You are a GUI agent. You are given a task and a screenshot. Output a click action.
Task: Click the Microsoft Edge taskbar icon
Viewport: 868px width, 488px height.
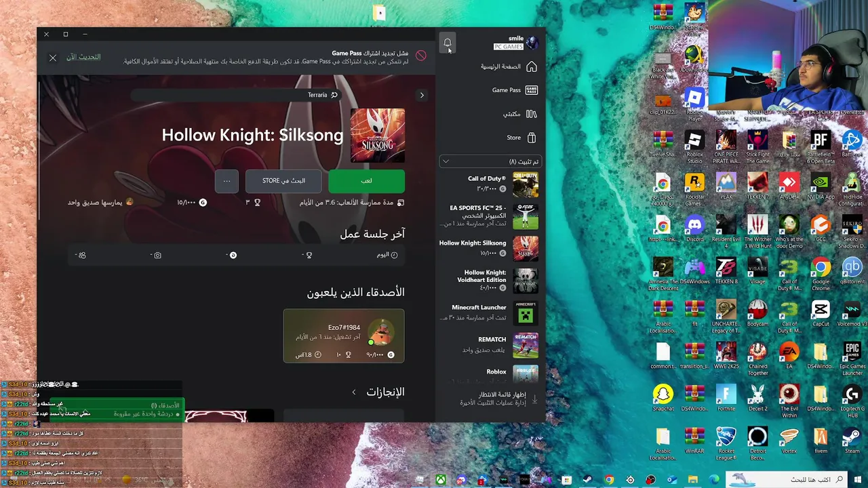pyautogui.click(x=714, y=480)
